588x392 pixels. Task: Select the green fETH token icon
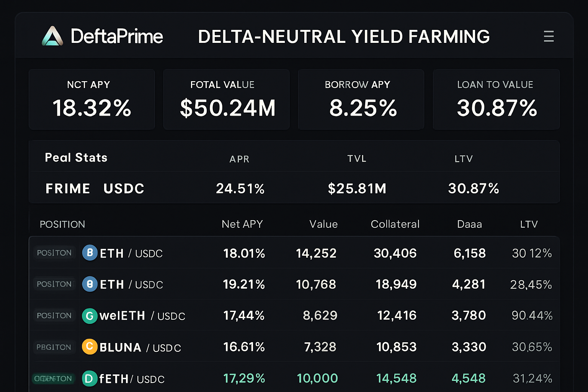click(89, 379)
